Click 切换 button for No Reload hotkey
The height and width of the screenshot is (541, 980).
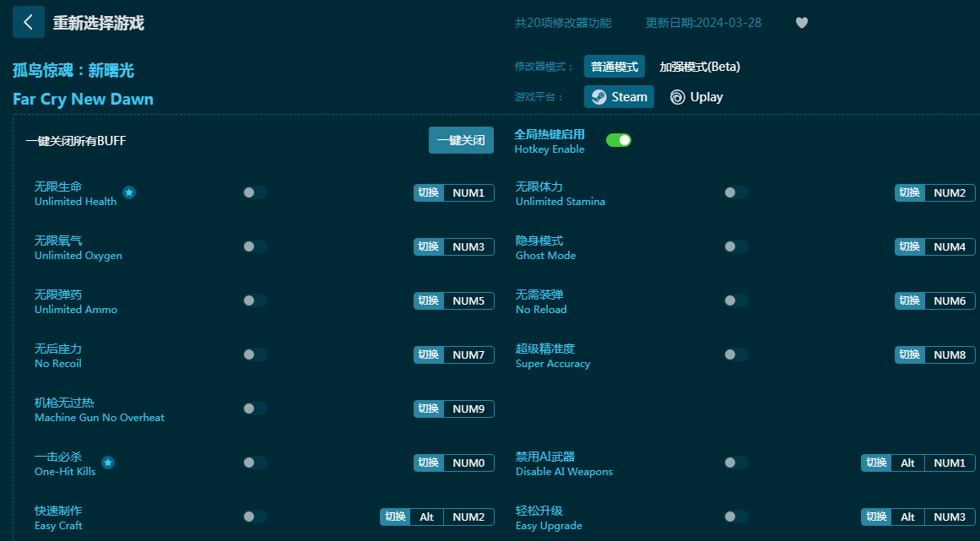pos(909,301)
